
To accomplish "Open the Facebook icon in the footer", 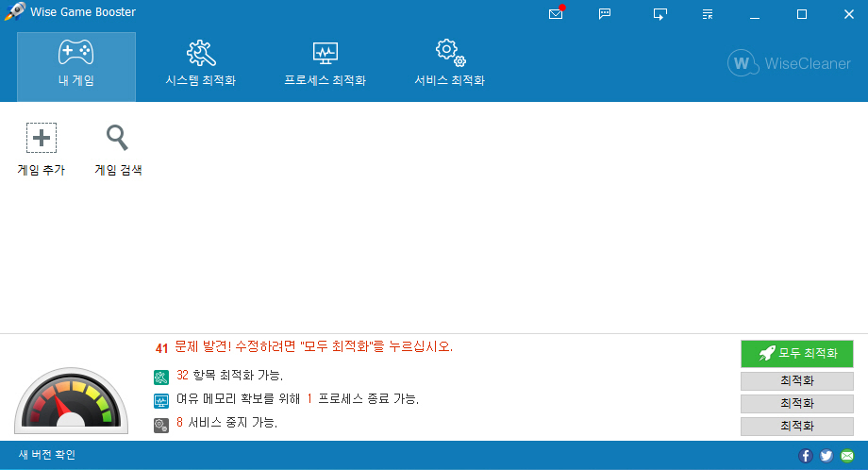I will tap(806, 456).
